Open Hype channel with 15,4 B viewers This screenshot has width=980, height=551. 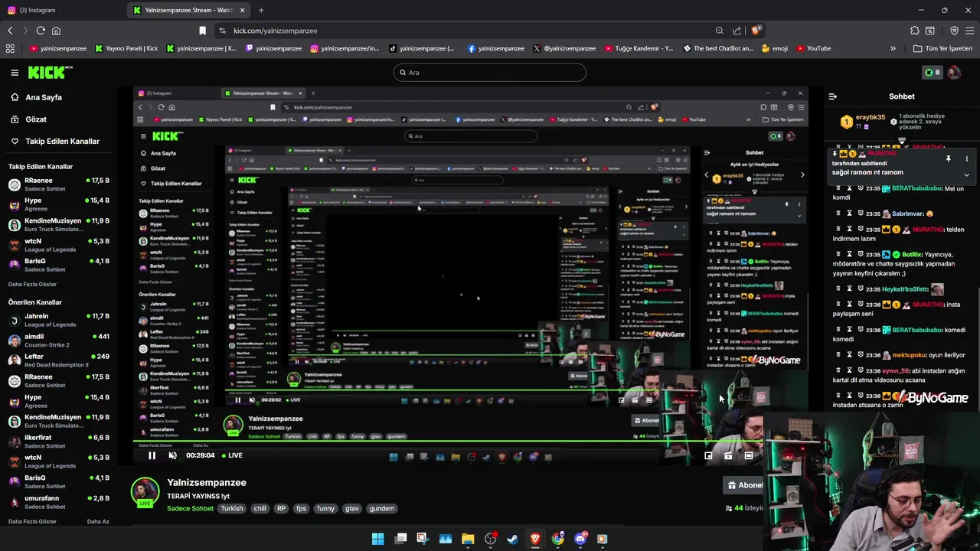[x=58, y=204]
